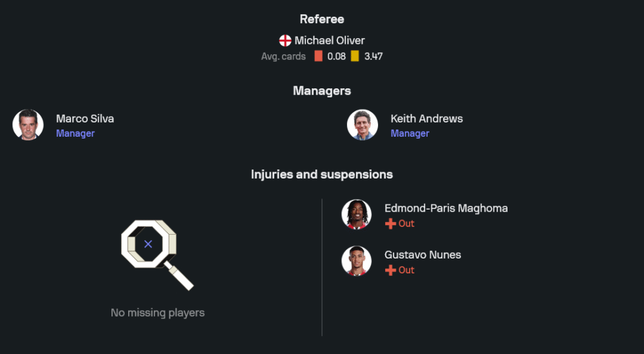Open Keith Andrews' profile photo

click(x=363, y=125)
